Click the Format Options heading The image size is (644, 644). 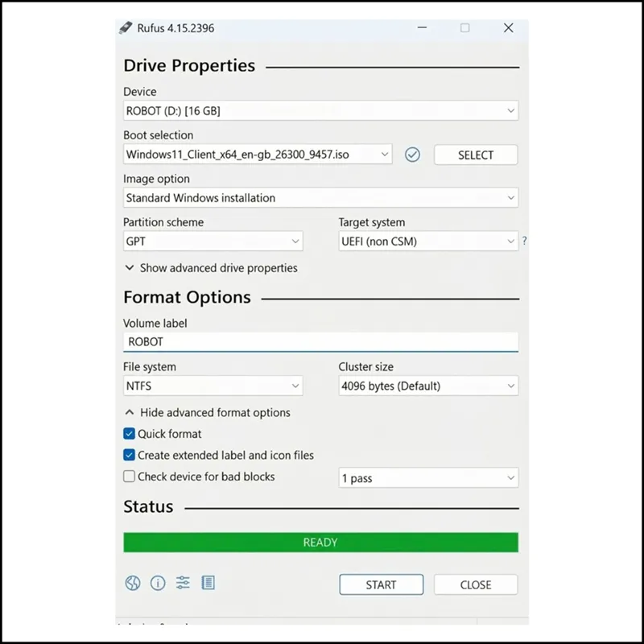coord(187,297)
